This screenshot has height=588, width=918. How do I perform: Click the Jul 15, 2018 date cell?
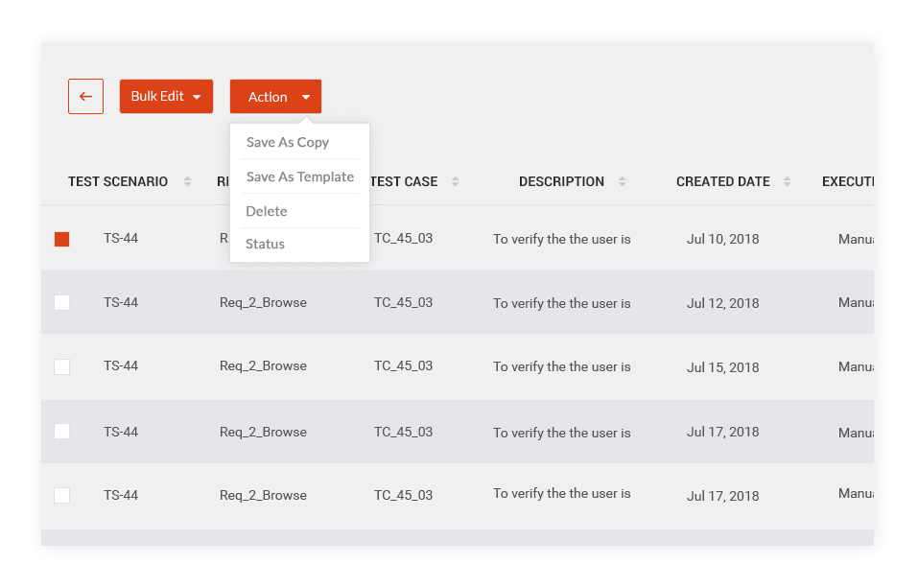tap(723, 367)
